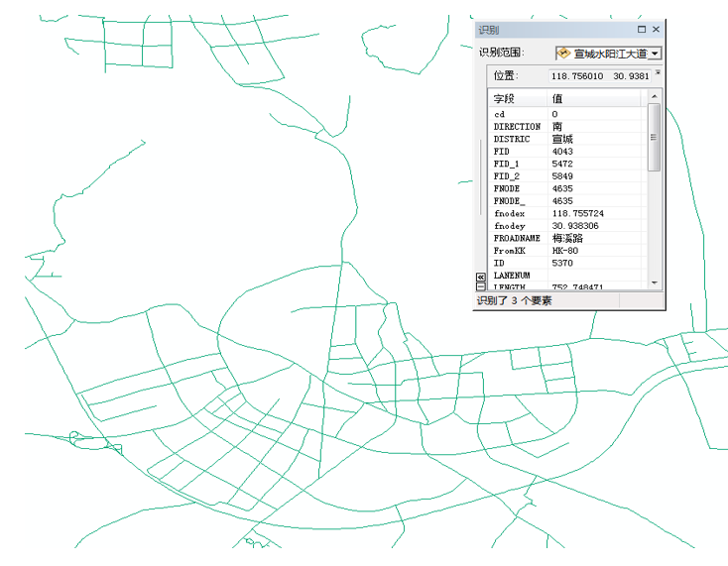Click the value 梅溪路
The image size is (728, 566).
coord(567,238)
